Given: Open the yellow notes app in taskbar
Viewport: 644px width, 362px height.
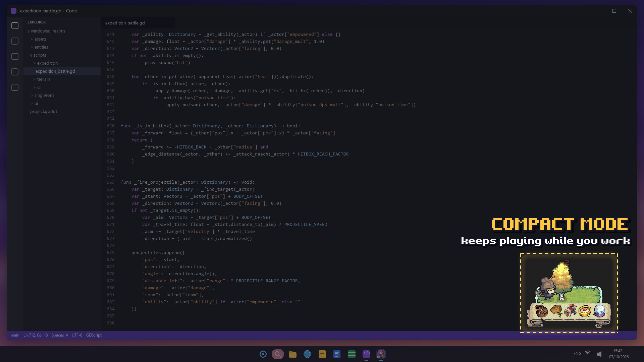Looking at the screenshot, I should click(322, 354).
